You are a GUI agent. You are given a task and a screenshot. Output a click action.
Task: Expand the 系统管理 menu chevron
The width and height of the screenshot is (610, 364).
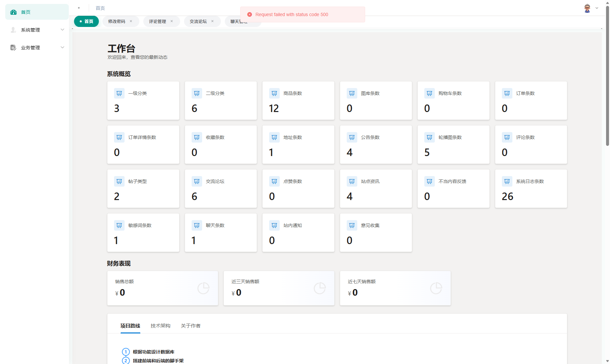pyautogui.click(x=62, y=30)
